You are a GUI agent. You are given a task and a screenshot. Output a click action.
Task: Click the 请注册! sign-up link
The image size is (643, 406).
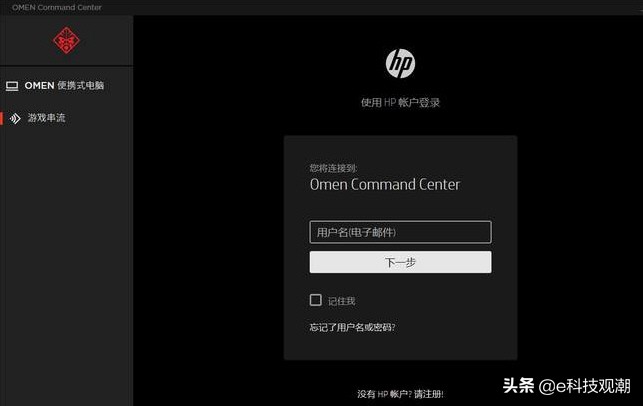pyautogui.click(x=429, y=394)
